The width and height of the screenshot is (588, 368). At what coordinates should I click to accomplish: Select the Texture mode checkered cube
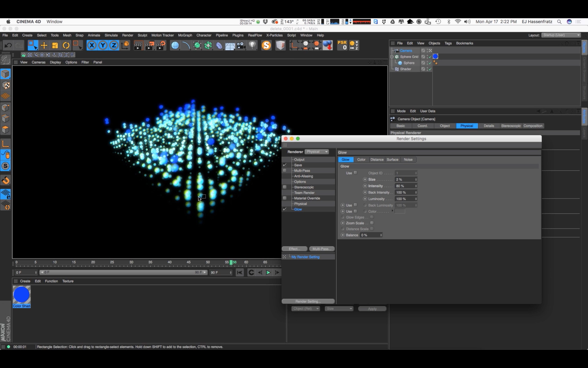tap(6, 85)
